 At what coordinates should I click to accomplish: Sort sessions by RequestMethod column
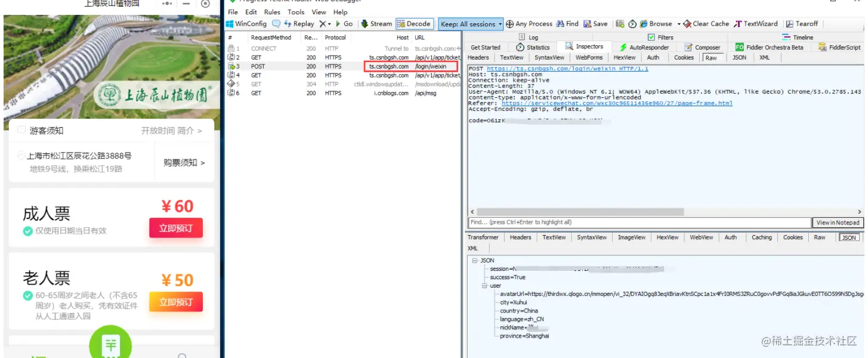click(271, 38)
